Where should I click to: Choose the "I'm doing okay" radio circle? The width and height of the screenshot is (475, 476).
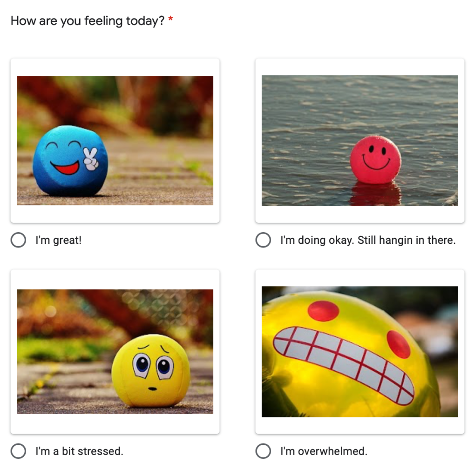263,240
